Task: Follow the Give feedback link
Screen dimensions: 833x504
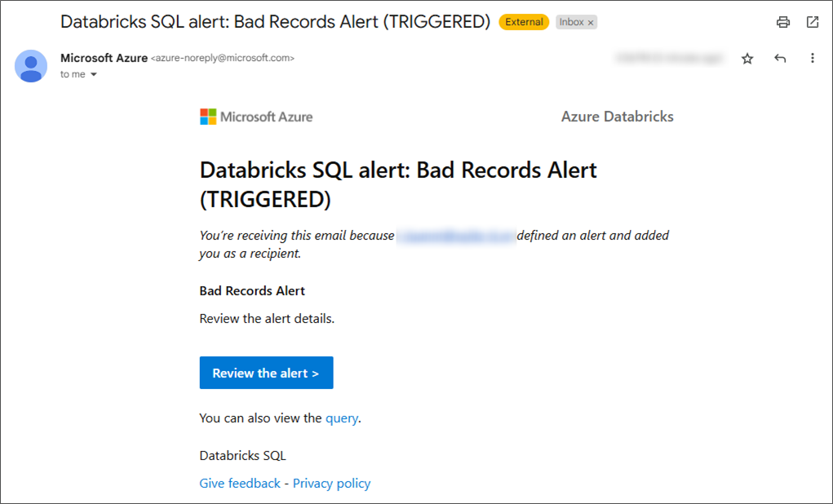Action: click(240, 484)
